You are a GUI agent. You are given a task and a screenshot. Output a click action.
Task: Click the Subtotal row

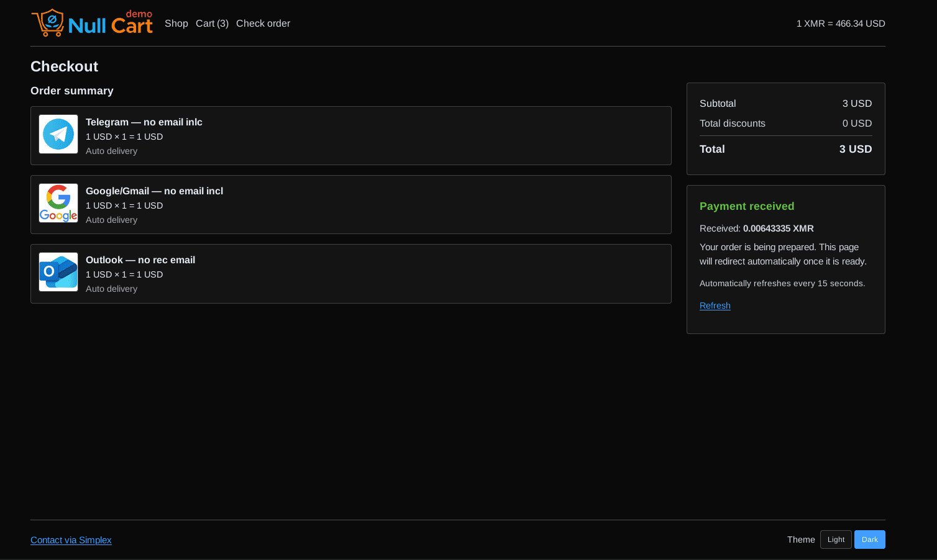click(x=786, y=104)
